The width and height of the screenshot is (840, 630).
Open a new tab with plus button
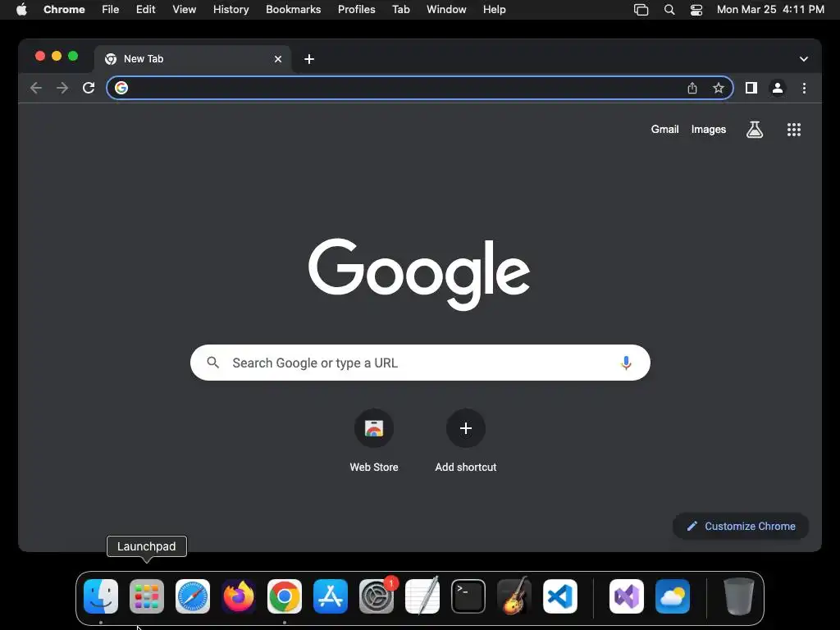point(309,59)
